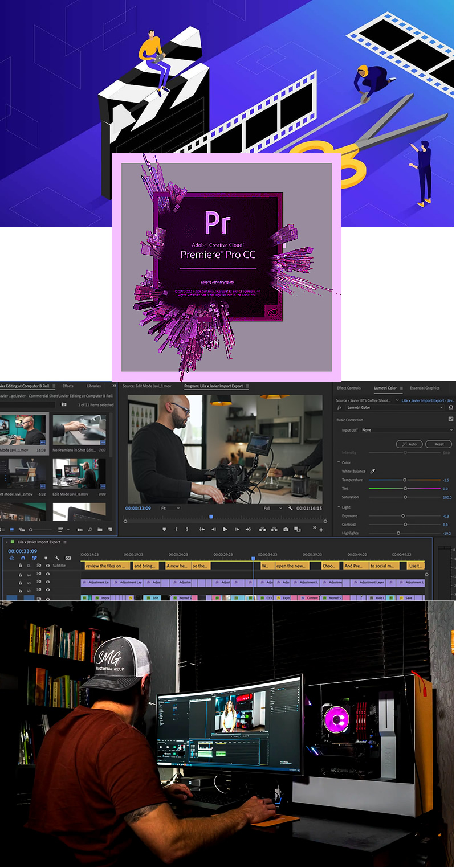Click the Auto button in Lumetri Color
The image size is (456, 868).
pos(409,444)
